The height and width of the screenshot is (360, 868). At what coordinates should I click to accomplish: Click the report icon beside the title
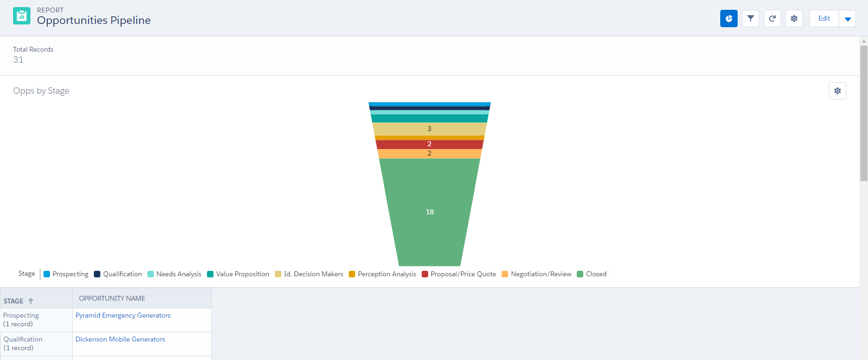(x=22, y=16)
